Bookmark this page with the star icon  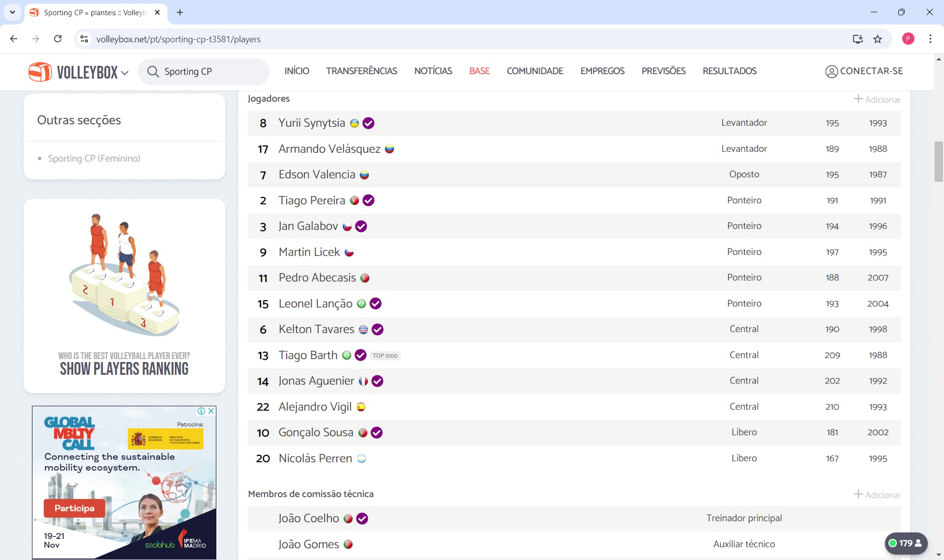pyautogui.click(x=878, y=39)
